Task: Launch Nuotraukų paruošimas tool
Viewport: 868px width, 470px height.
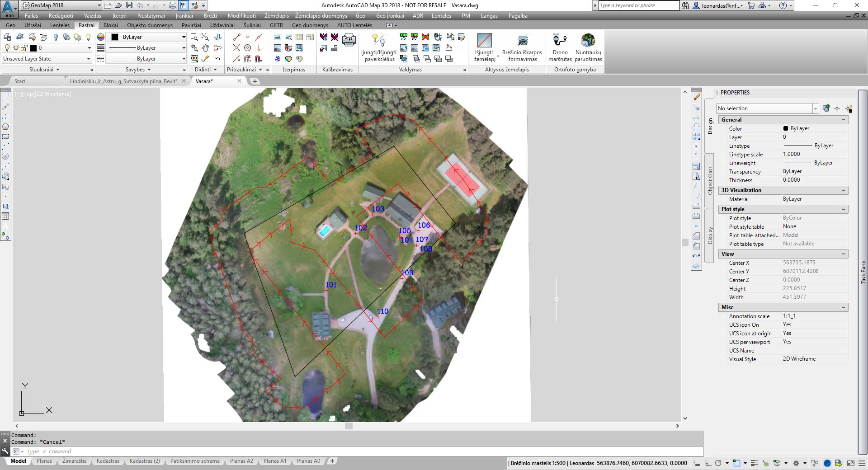Action: (x=588, y=47)
